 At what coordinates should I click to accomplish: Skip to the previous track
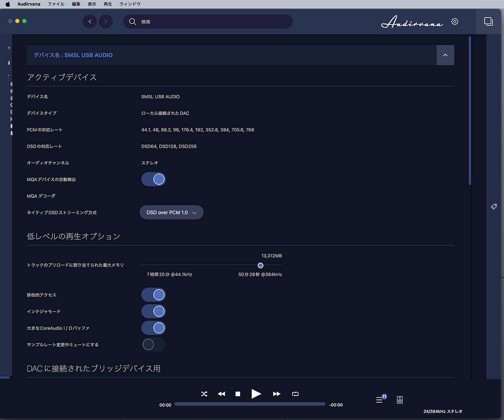click(x=221, y=394)
